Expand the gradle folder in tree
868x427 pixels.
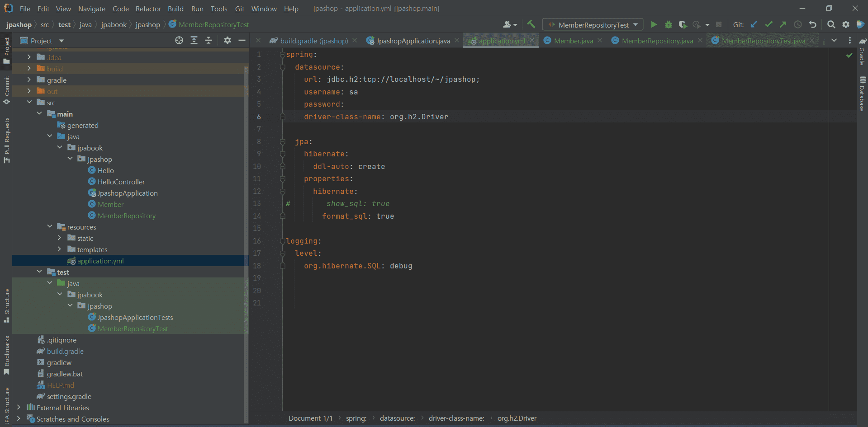(29, 80)
